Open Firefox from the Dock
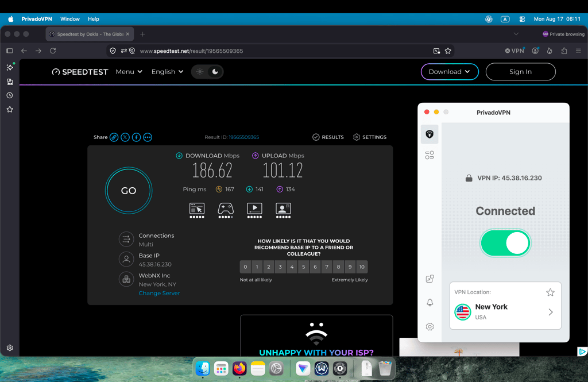This screenshot has width=588, height=382. pos(239,368)
